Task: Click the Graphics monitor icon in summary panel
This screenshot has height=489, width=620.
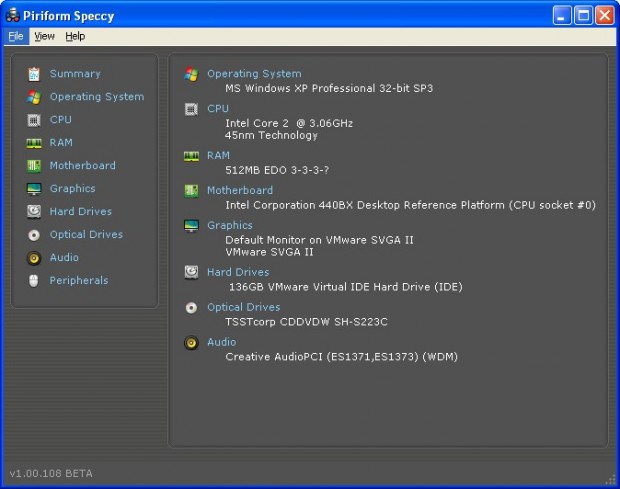Action: 191,226
